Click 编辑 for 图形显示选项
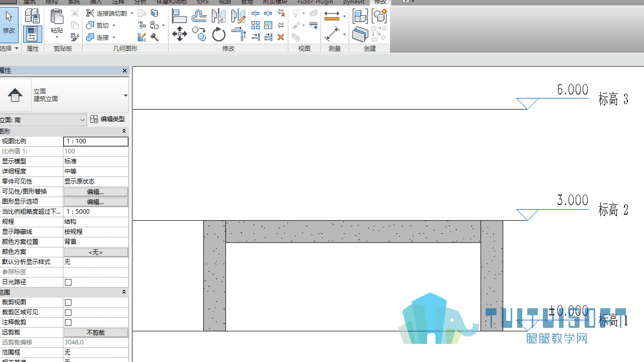644x362 pixels. click(96, 202)
